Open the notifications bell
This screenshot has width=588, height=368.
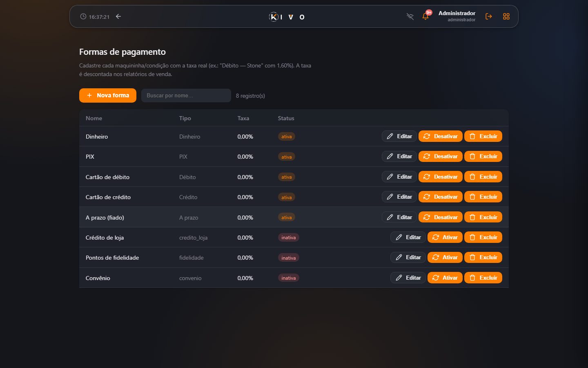425,16
